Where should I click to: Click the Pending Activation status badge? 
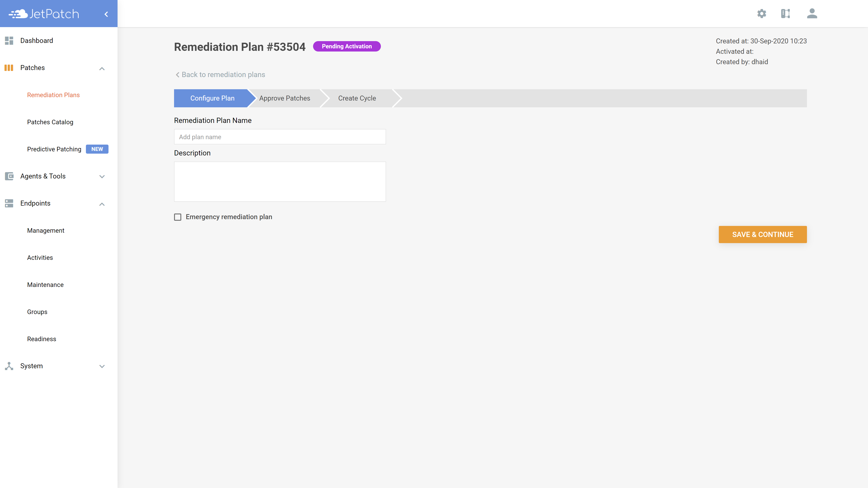347,47
